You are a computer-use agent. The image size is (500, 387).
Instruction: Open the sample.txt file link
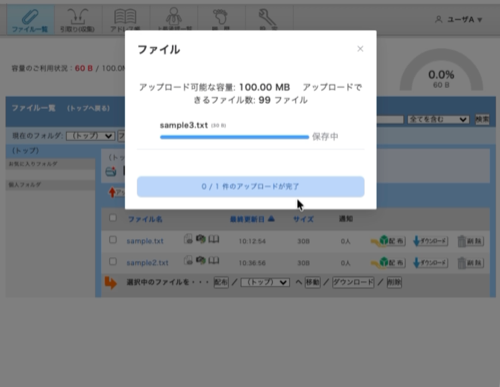coord(145,241)
